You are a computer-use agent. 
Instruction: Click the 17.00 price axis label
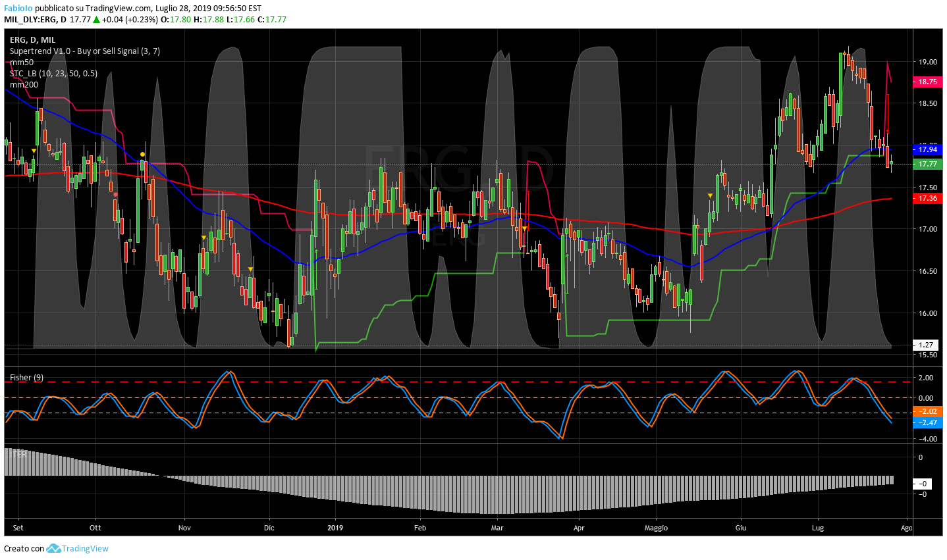point(927,229)
